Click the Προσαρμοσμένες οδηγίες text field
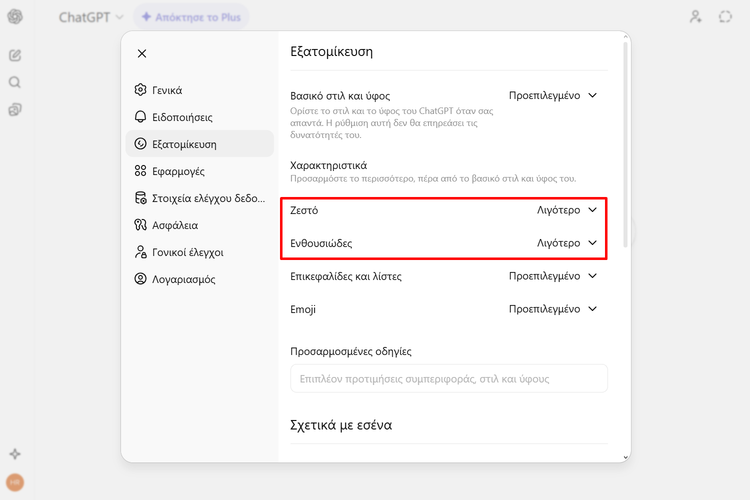 coord(448,379)
